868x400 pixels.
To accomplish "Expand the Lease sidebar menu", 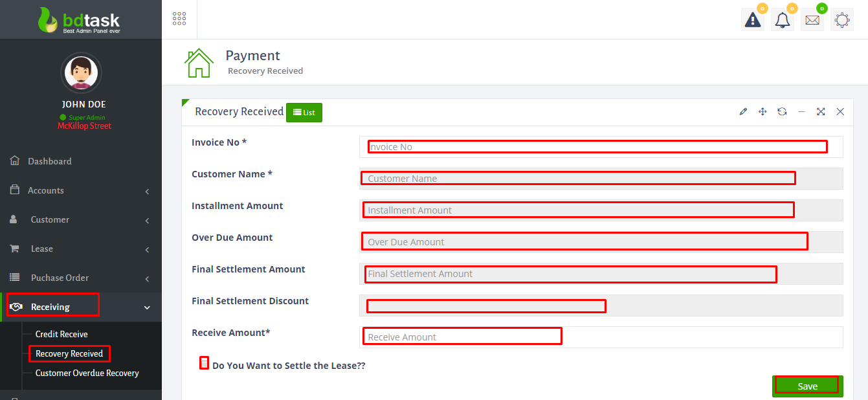I will (81, 249).
